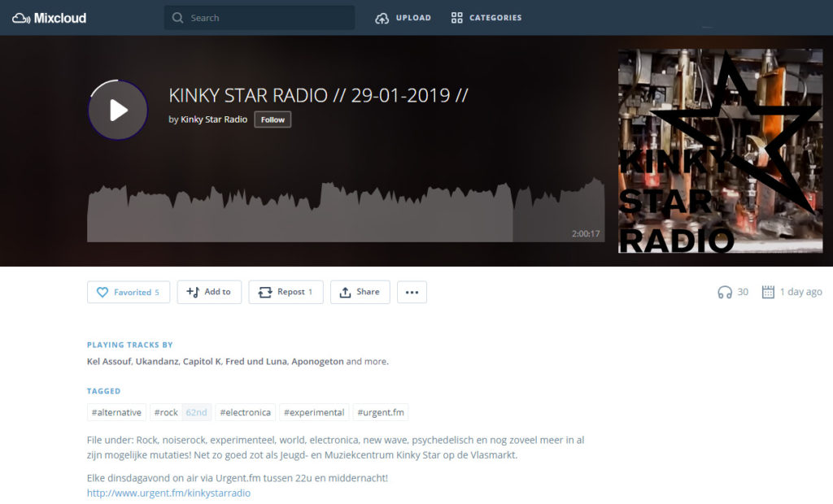The height and width of the screenshot is (504, 833).
Task: Open the Categories menu
Action: click(486, 18)
